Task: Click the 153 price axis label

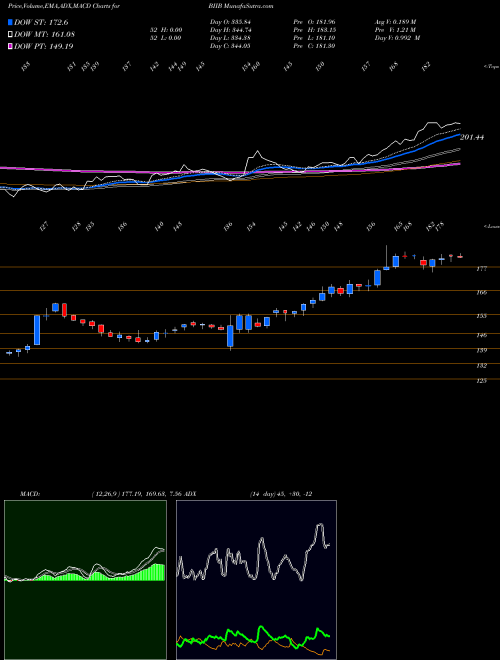Action: click(481, 316)
